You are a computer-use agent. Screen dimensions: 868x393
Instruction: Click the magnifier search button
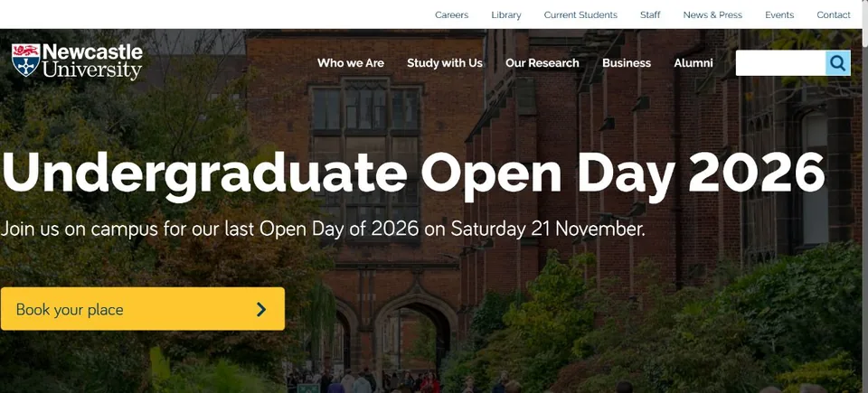(x=837, y=63)
